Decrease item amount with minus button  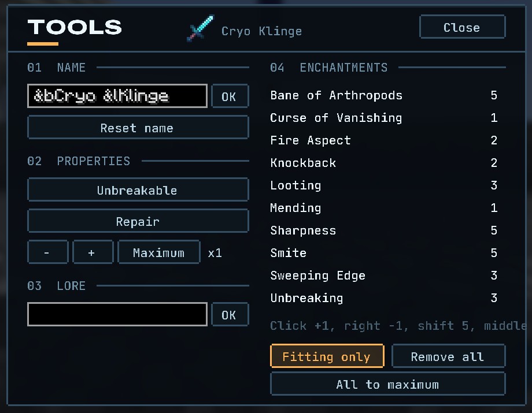click(x=48, y=252)
